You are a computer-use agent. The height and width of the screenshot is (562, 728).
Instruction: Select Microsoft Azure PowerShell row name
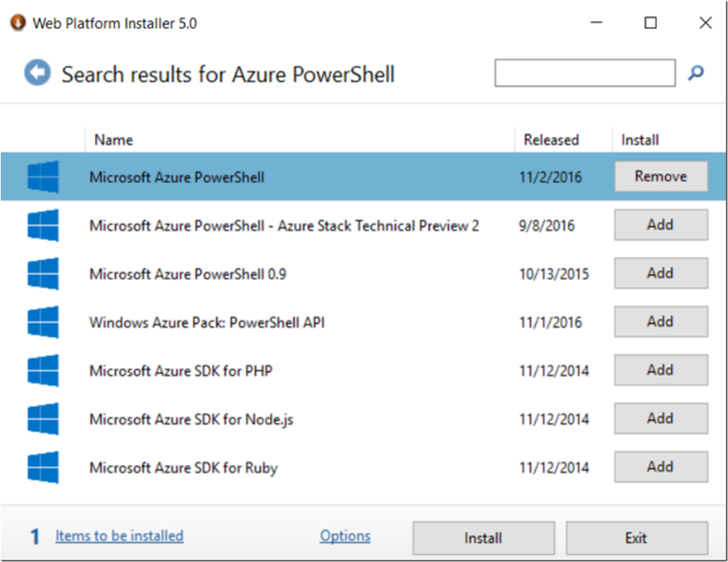tap(177, 177)
